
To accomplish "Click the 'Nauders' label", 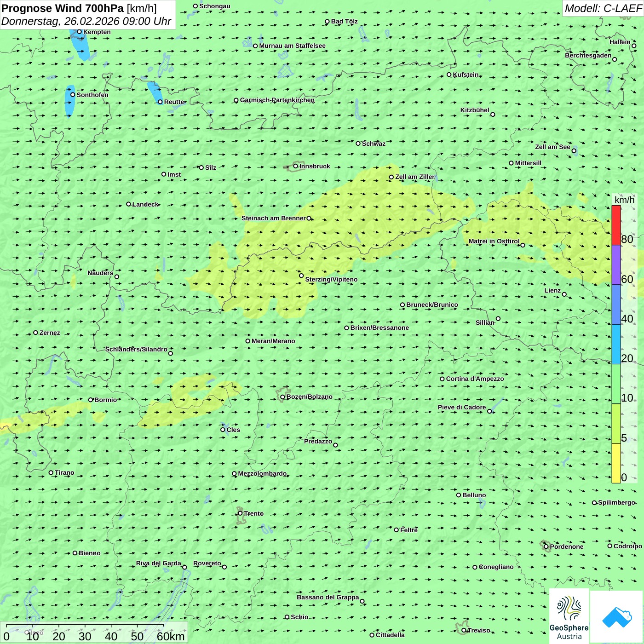I will 100,273.
